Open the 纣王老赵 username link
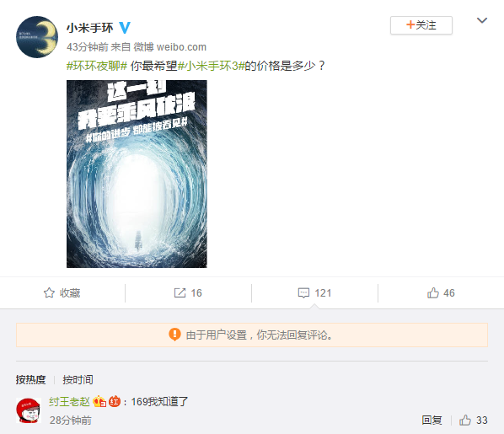The width and height of the screenshot is (504, 434). click(69, 401)
